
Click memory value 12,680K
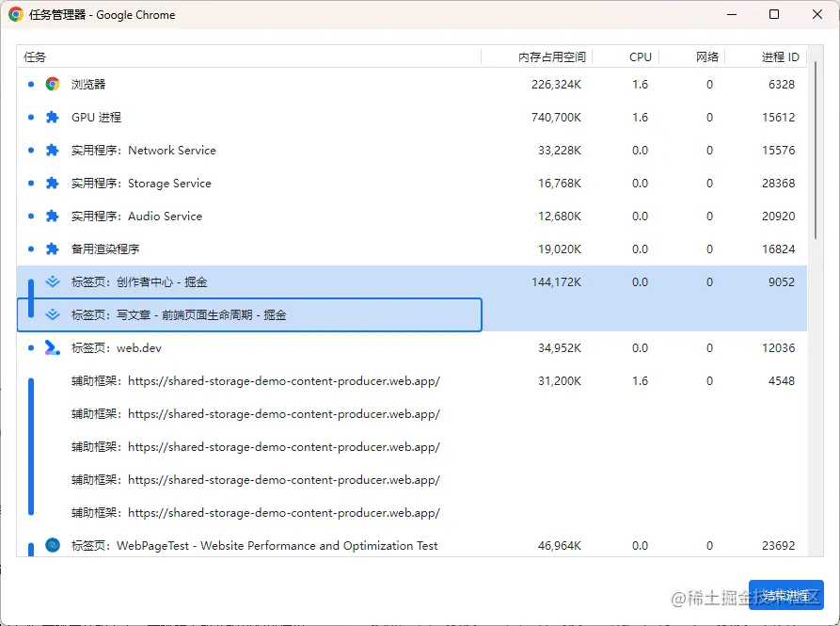tap(560, 216)
